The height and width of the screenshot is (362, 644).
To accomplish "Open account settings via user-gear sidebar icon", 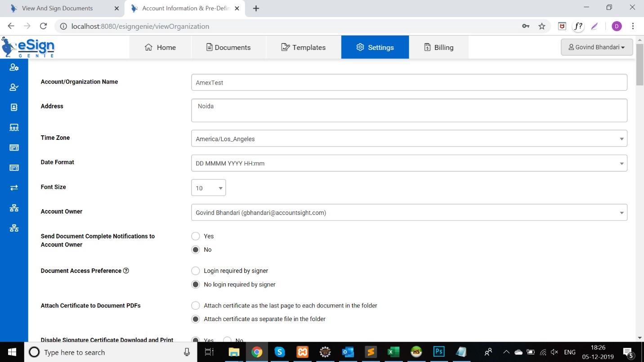I will tap(14, 67).
